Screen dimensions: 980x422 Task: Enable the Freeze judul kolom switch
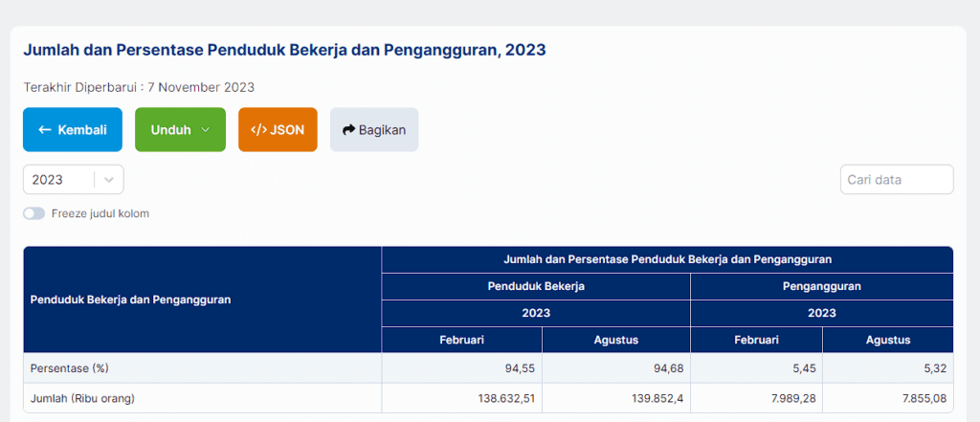(x=34, y=213)
